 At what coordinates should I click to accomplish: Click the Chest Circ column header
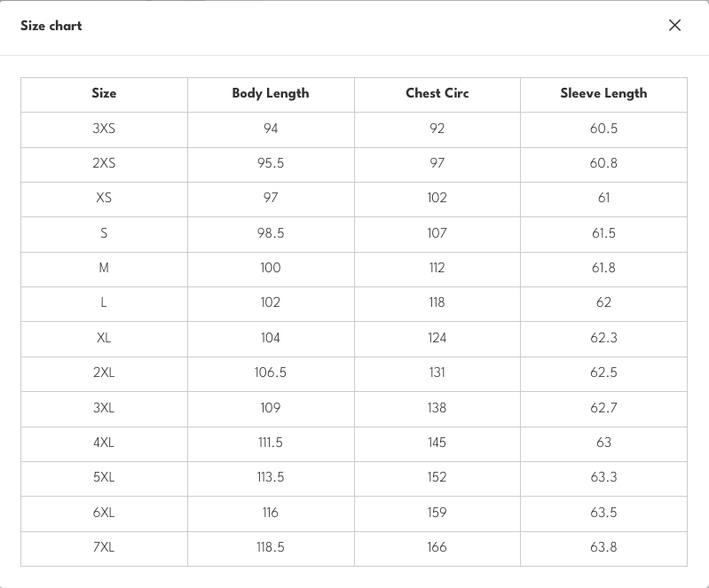(437, 93)
